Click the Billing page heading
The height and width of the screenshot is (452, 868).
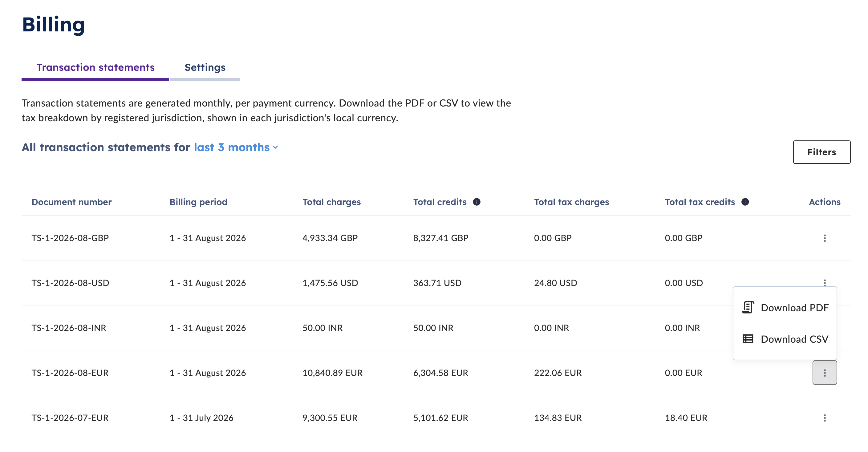[x=53, y=25]
